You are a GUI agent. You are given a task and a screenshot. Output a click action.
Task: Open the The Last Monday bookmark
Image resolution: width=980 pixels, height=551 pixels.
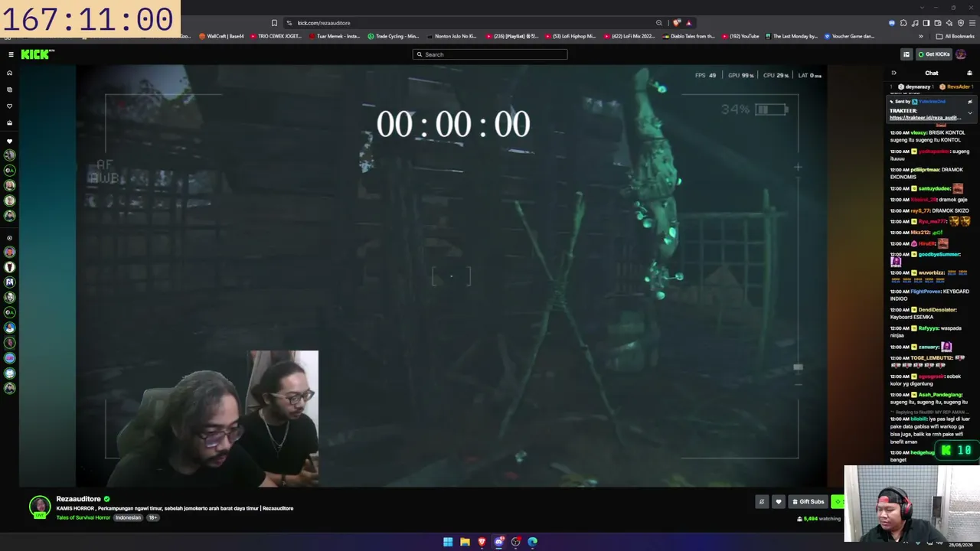[791, 36]
